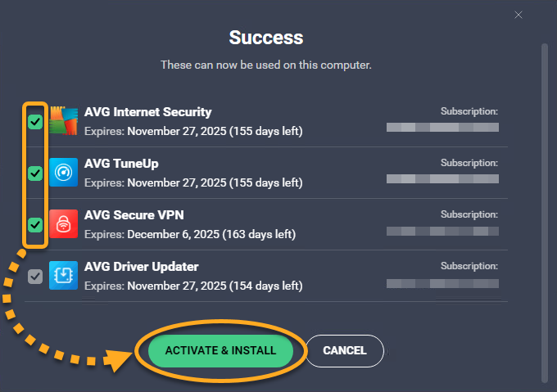
Task: Uncheck the AVG Internet Security checkbox
Action: coord(34,122)
